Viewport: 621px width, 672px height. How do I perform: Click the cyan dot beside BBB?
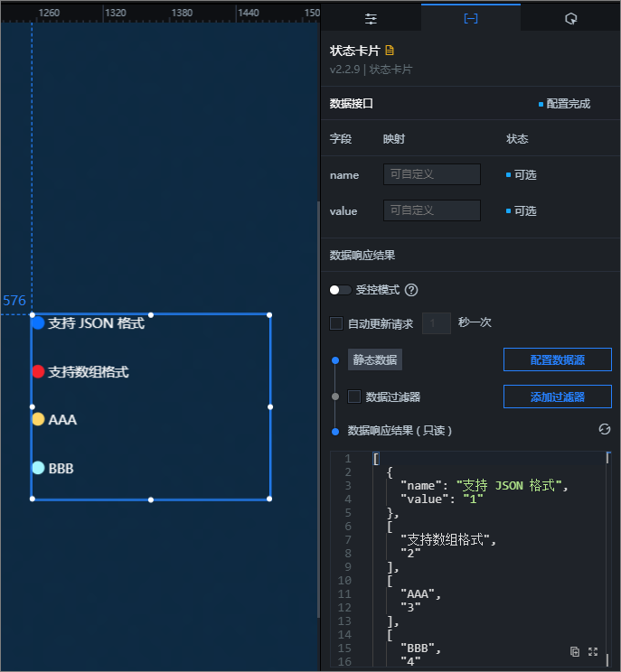point(38,468)
